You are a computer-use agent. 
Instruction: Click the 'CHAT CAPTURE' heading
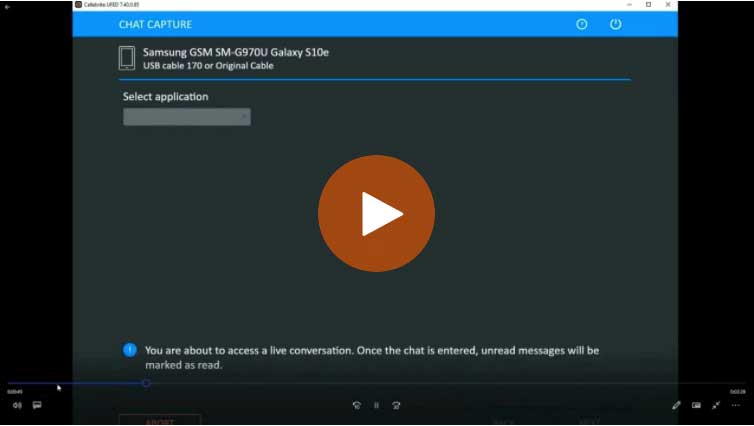click(155, 25)
